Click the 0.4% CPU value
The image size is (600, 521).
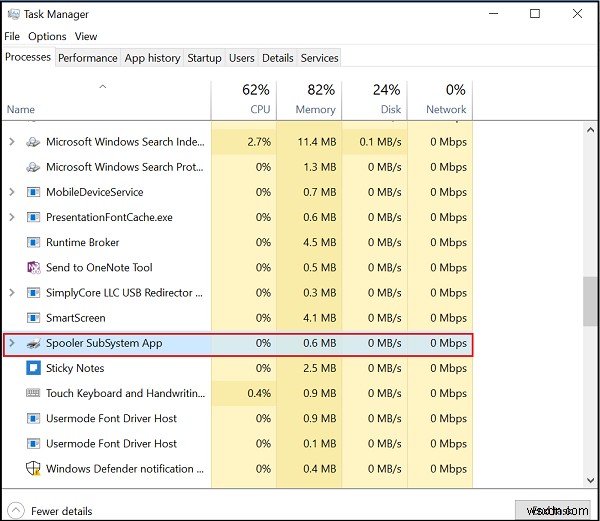pyautogui.click(x=259, y=393)
